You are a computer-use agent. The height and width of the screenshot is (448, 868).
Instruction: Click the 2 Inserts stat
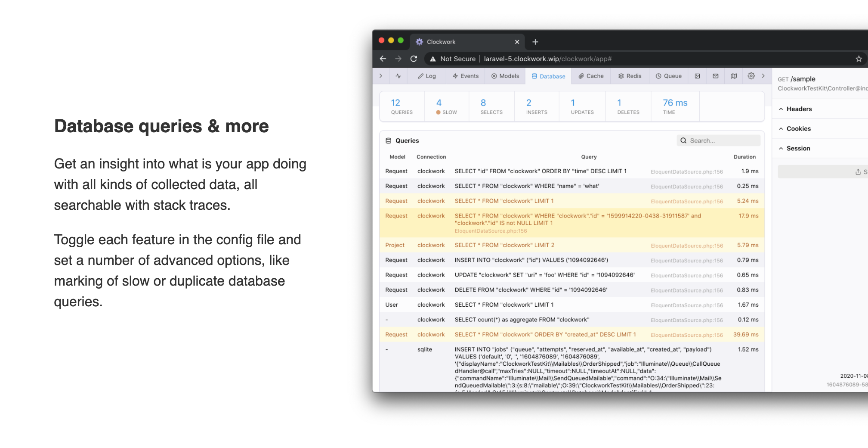click(537, 106)
